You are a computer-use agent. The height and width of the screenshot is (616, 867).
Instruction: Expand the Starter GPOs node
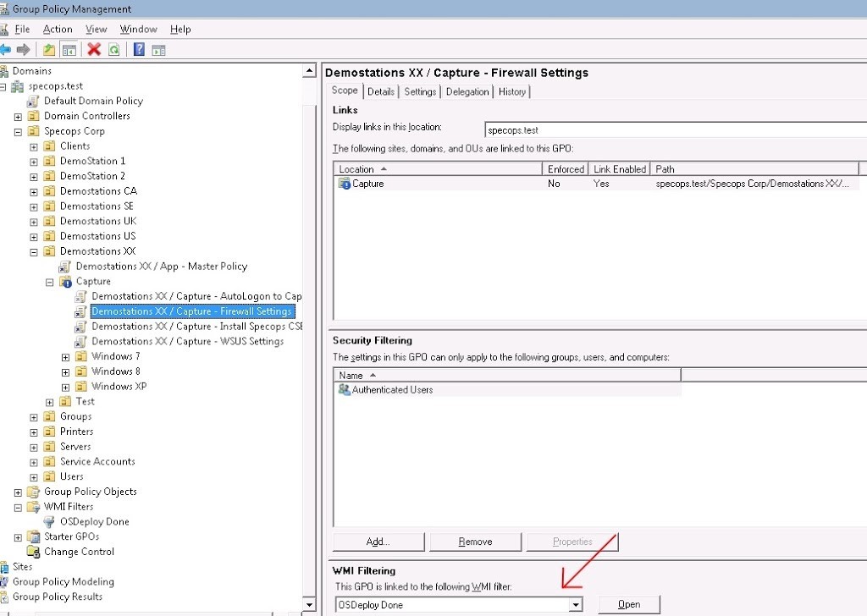19,537
